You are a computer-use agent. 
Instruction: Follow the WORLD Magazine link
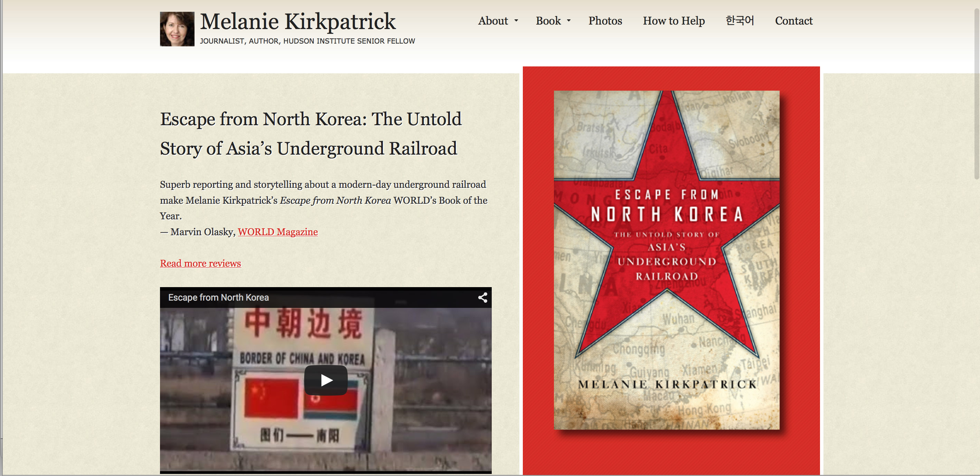pos(278,232)
